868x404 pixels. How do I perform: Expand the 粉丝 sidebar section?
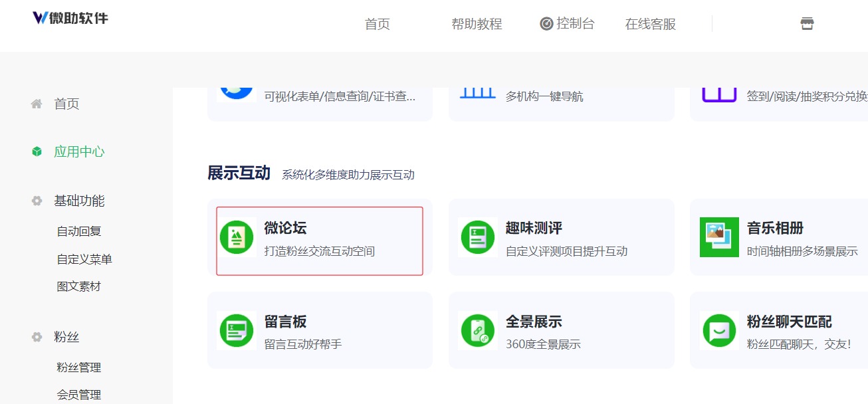(x=66, y=337)
